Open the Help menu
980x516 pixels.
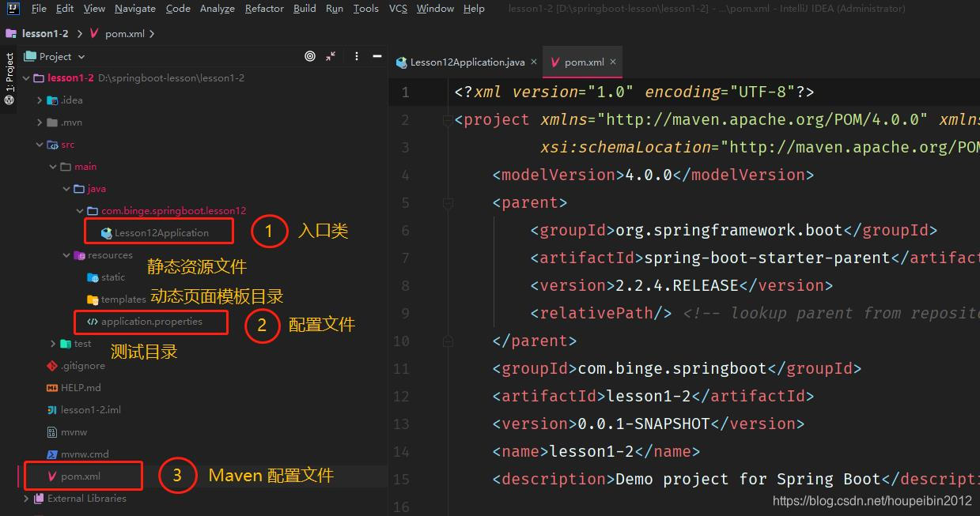(x=474, y=9)
